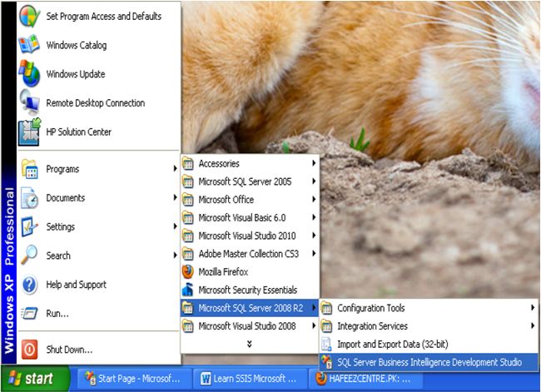This screenshot has width=541, height=392.
Task: Switch to Learn SSIS Microsoft Word taskbar button
Action: click(x=251, y=379)
